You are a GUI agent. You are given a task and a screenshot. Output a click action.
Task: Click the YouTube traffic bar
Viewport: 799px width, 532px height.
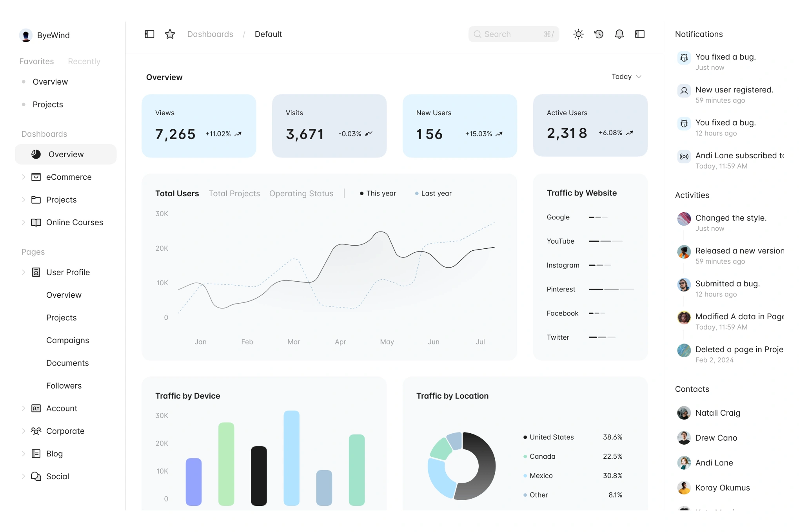(605, 241)
